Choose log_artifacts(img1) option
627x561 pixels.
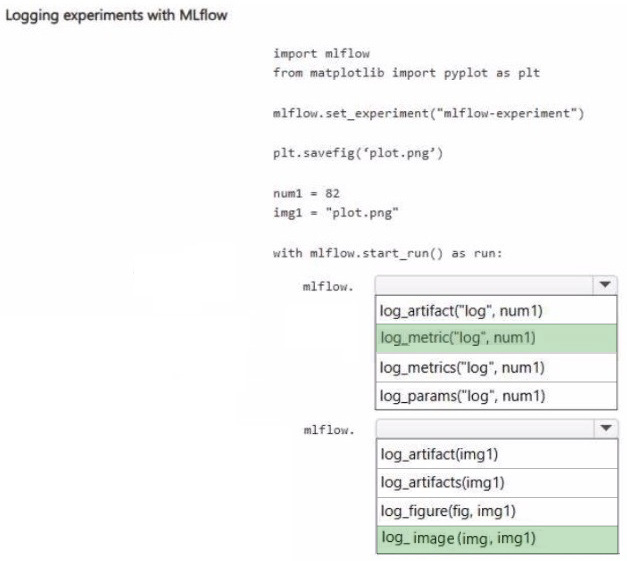[497, 483]
